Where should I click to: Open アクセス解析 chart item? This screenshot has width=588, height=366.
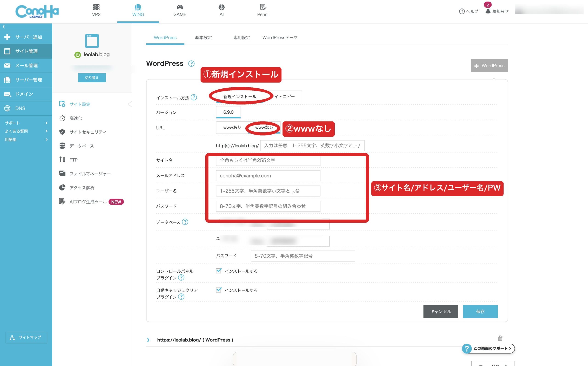pyautogui.click(x=77, y=188)
